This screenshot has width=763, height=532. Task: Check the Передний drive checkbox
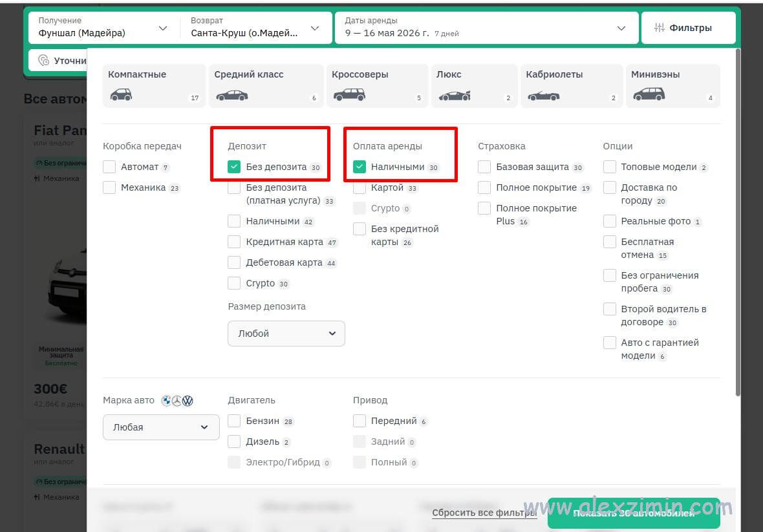(x=359, y=421)
